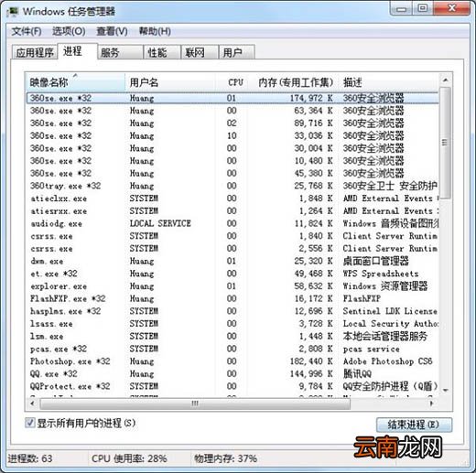The height and width of the screenshot is (473, 476).
Task: Select the 360tray.exe *32 process
Action: point(233,186)
